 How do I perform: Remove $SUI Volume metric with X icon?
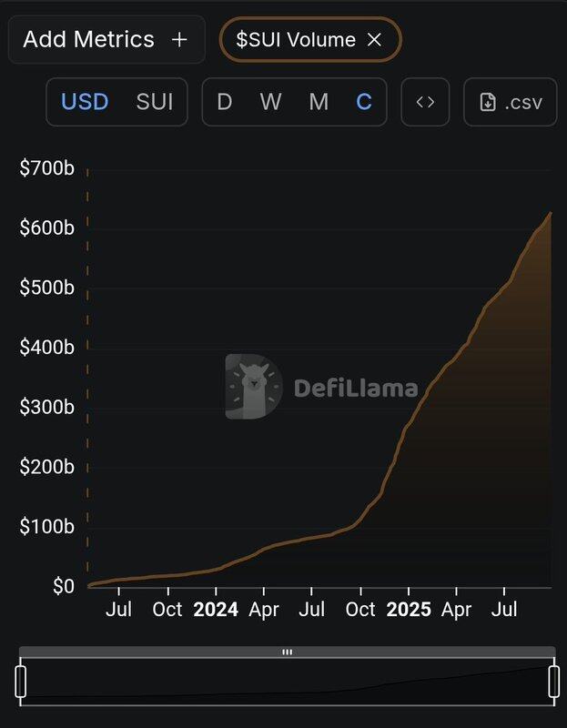(374, 40)
